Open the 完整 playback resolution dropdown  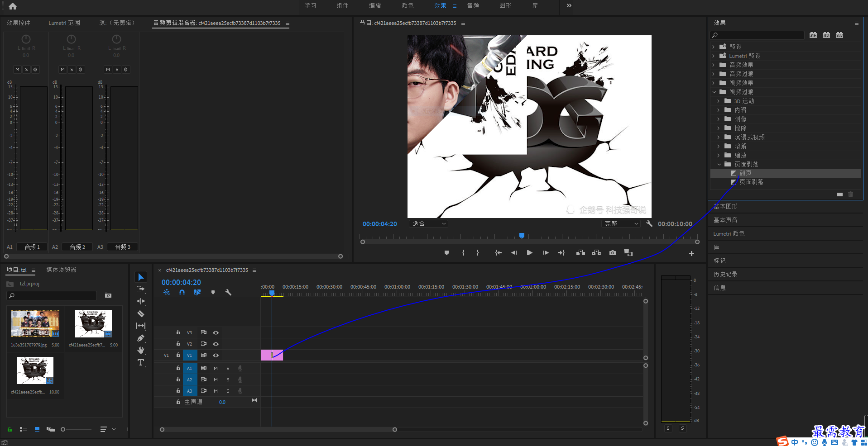(x=621, y=223)
